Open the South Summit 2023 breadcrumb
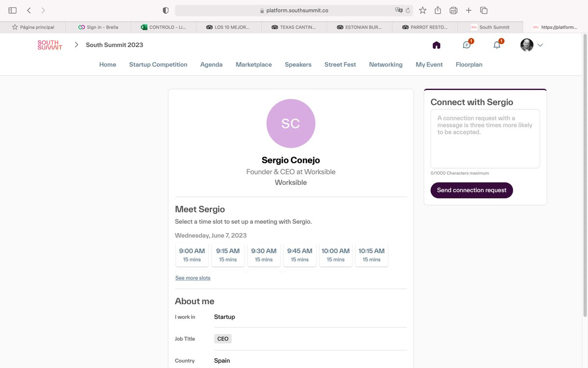 click(115, 45)
